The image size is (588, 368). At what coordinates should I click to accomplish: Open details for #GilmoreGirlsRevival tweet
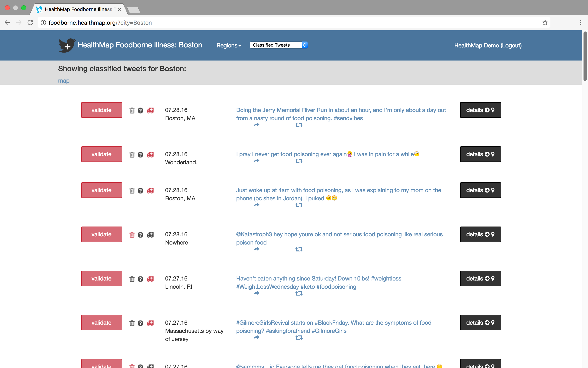click(x=480, y=323)
